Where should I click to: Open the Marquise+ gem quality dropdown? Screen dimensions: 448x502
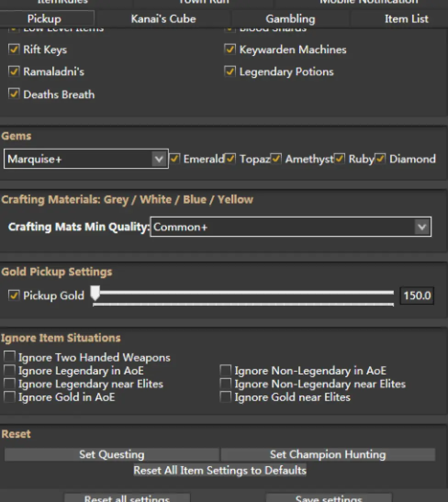point(86,159)
